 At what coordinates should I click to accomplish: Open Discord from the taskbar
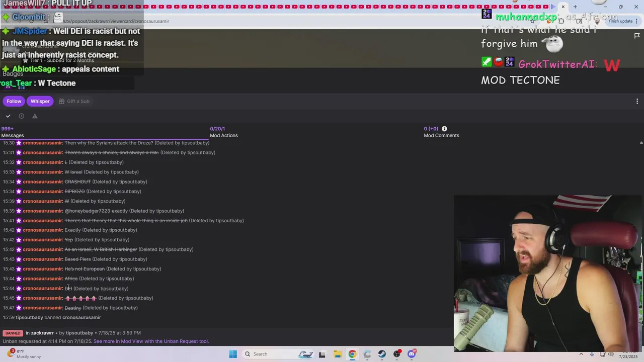point(412,354)
